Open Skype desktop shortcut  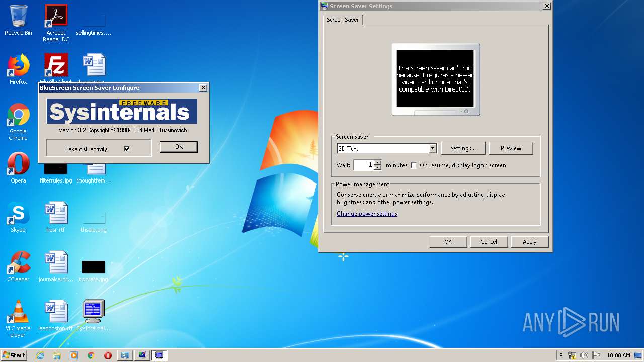[x=18, y=217]
